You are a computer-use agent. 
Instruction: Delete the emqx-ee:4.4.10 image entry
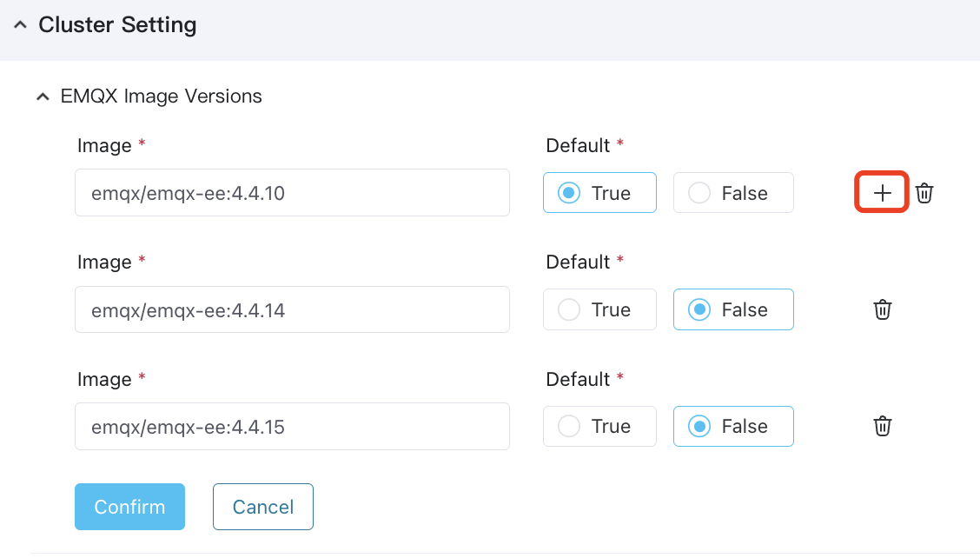[x=924, y=193]
